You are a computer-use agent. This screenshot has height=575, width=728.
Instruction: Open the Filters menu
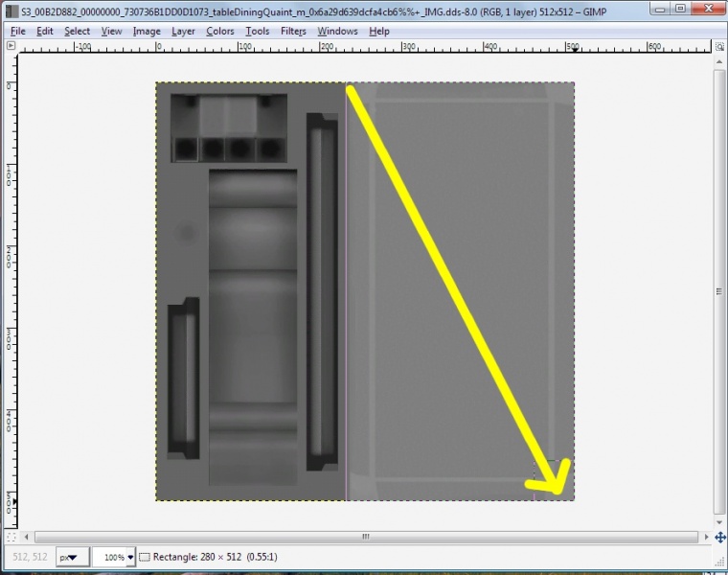click(x=293, y=31)
